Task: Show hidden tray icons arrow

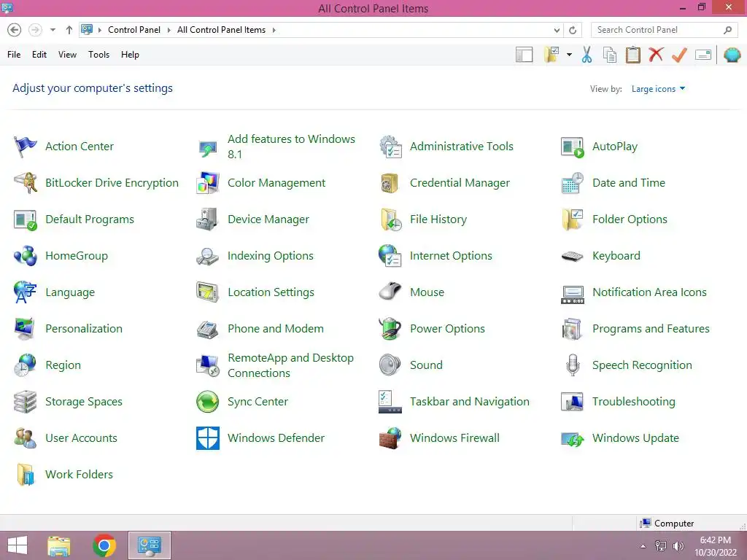Action: coord(643,546)
